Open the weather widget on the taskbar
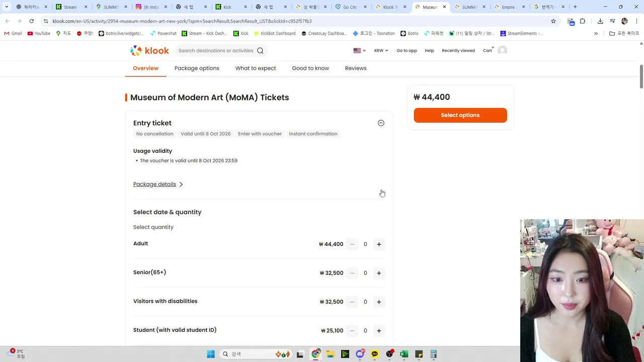Screen dimensions: 644x362 pos(16,353)
